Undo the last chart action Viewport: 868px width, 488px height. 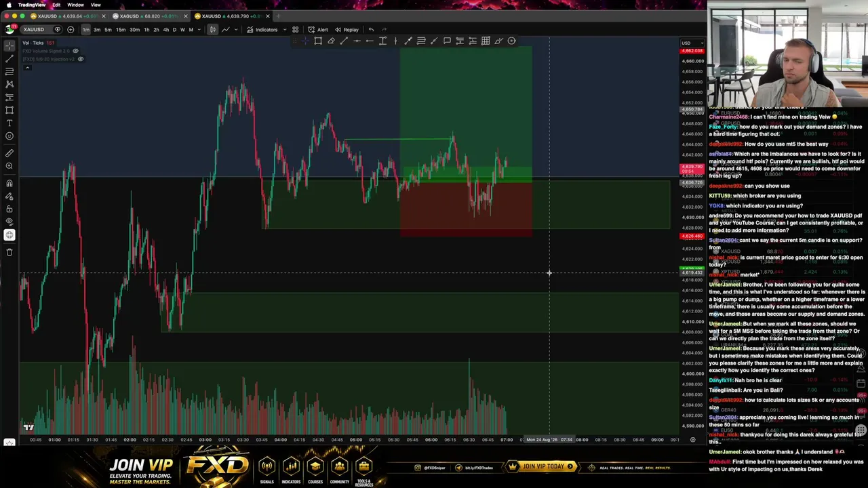click(x=371, y=30)
